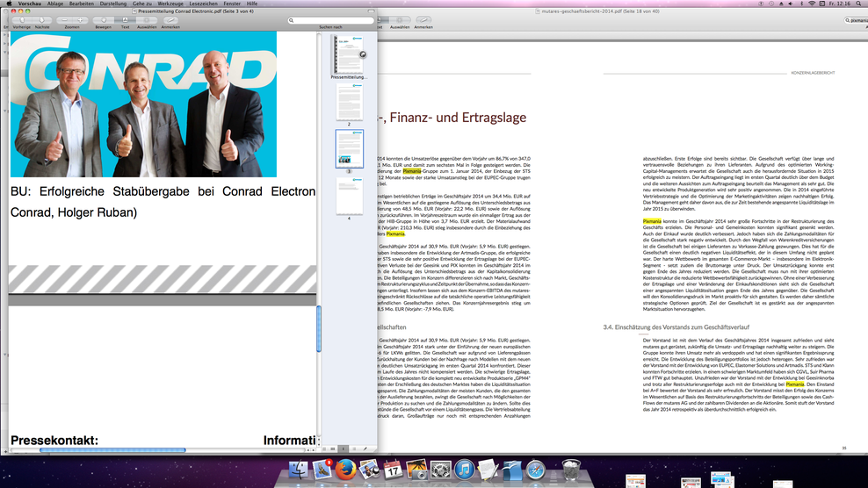The image size is (868, 488).
Task: Select the Bewegen move tool
Action: (x=103, y=20)
